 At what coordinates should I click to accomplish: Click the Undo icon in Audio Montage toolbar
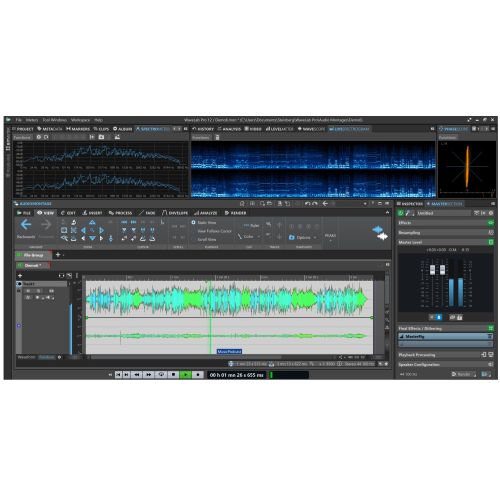coord(307,203)
